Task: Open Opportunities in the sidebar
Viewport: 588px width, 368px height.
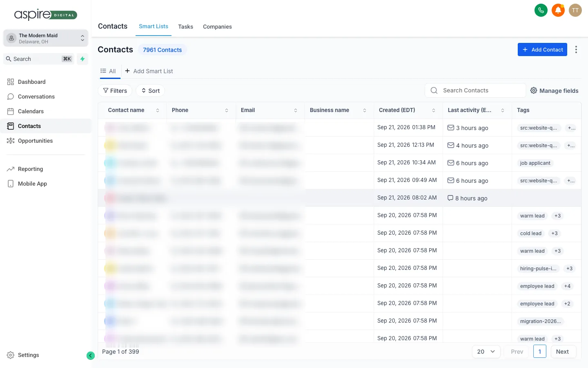Action: pos(46,141)
